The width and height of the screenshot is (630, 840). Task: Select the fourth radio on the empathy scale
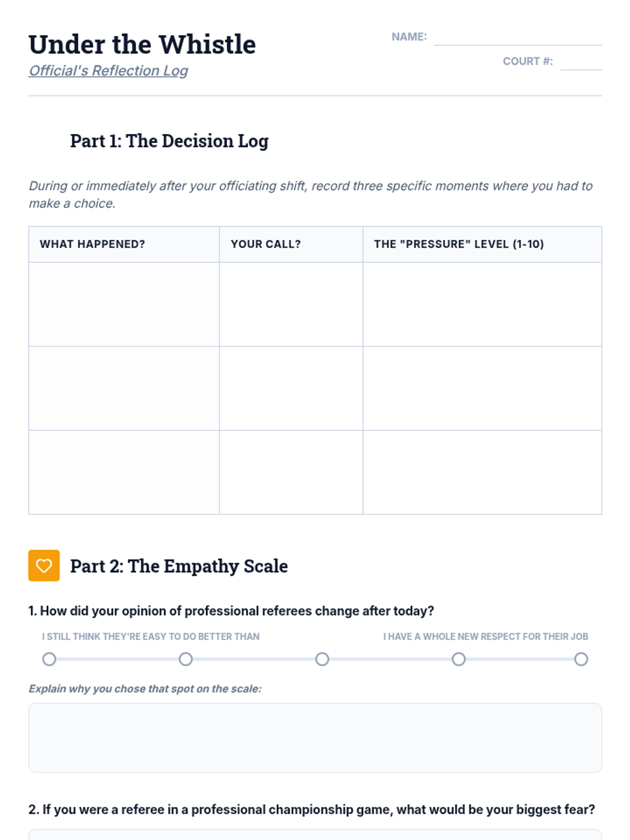[459, 659]
